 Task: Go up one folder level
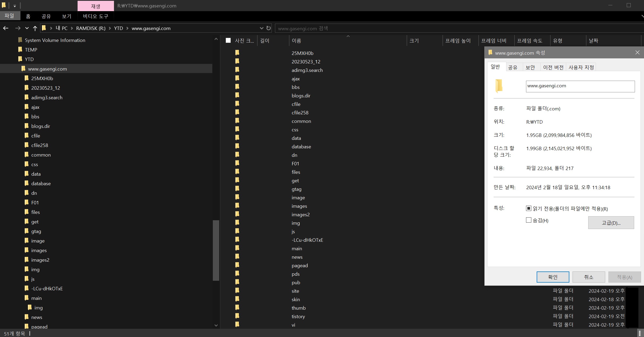[35, 28]
